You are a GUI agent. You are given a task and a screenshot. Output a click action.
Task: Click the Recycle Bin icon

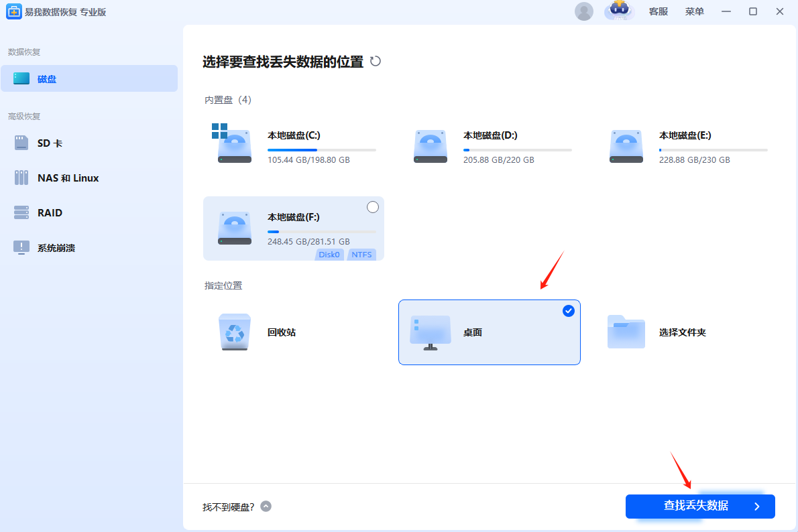(x=235, y=332)
